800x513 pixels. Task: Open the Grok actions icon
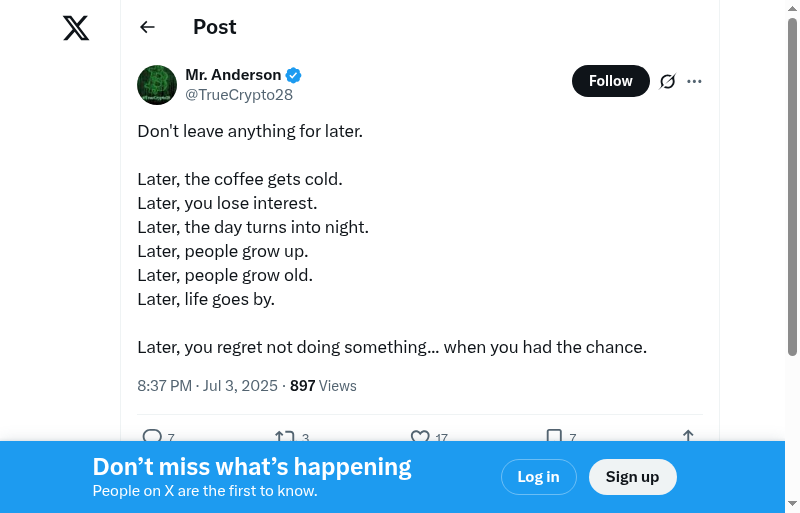tap(668, 81)
